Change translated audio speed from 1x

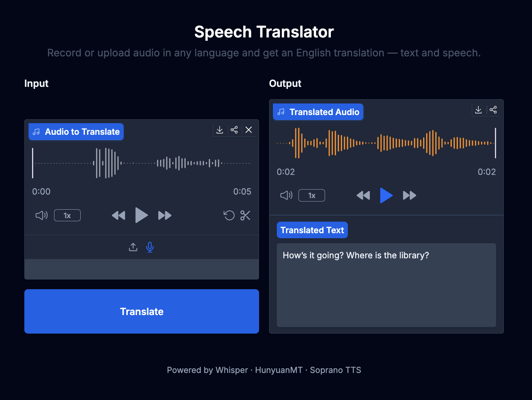point(312,195)
